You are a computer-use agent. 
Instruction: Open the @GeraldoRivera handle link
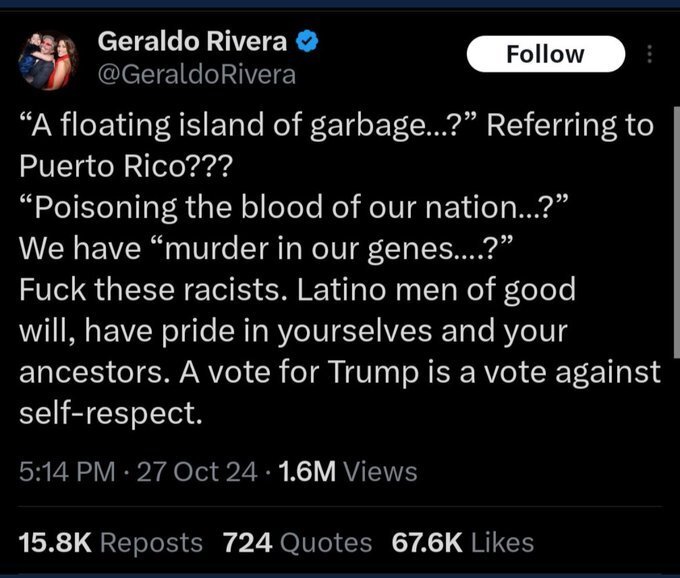[196, 74]
